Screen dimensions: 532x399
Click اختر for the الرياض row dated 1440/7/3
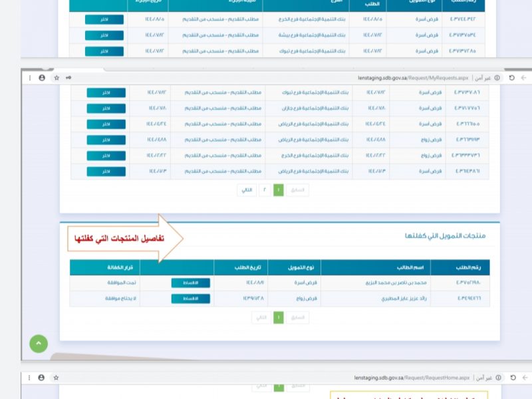(x=106, y=172)
